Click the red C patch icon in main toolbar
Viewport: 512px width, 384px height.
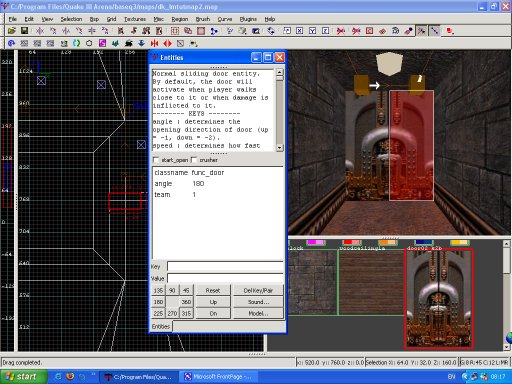pyautogui.click(x=369, y=31)
